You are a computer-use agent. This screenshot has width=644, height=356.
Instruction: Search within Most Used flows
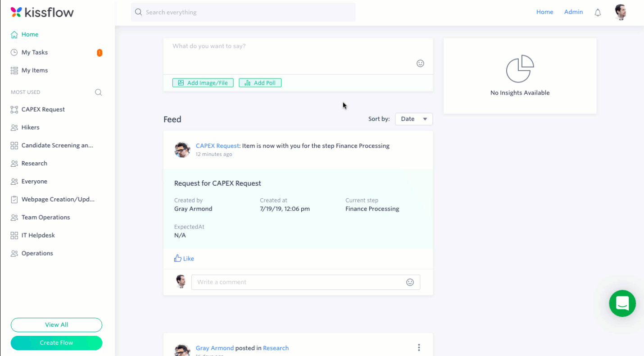(x=98, y=92)
